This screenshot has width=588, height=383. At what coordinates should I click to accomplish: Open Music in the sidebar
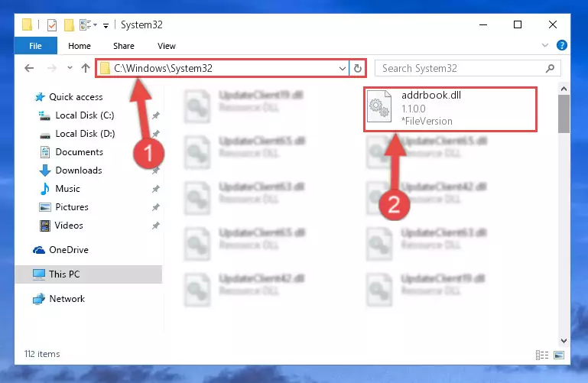click(x=67, y=189)
